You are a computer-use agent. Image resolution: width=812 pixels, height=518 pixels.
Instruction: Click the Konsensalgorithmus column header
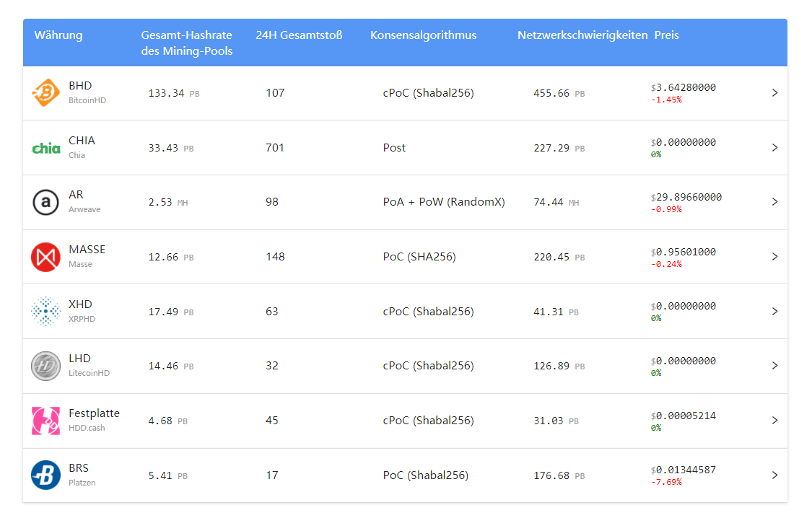pos(423,35)
